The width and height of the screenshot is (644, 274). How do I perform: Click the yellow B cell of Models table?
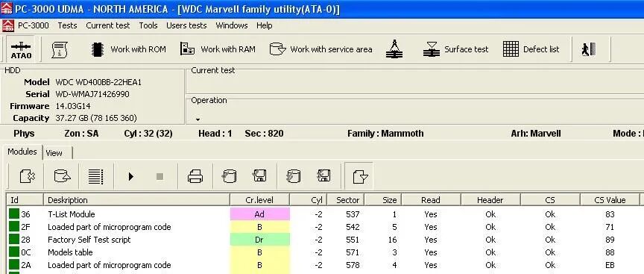coord(259,252)
